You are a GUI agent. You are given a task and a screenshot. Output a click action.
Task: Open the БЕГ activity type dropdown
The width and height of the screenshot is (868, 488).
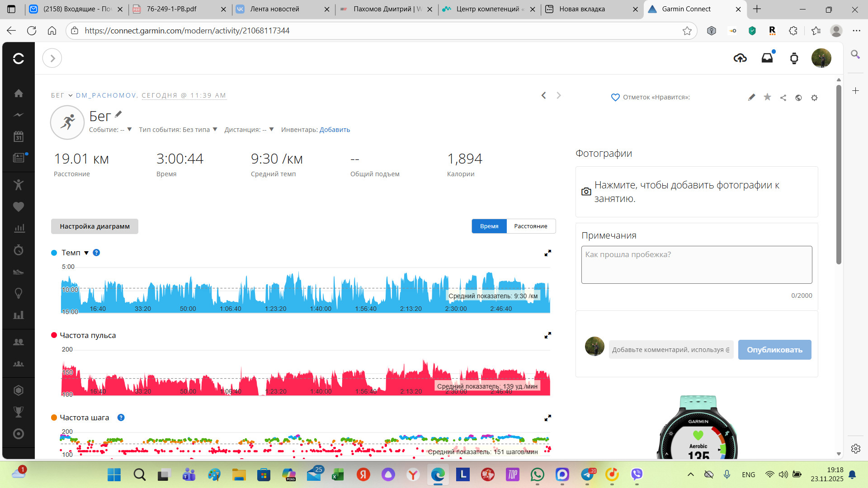pyautogui.click(x=61, y=95)
